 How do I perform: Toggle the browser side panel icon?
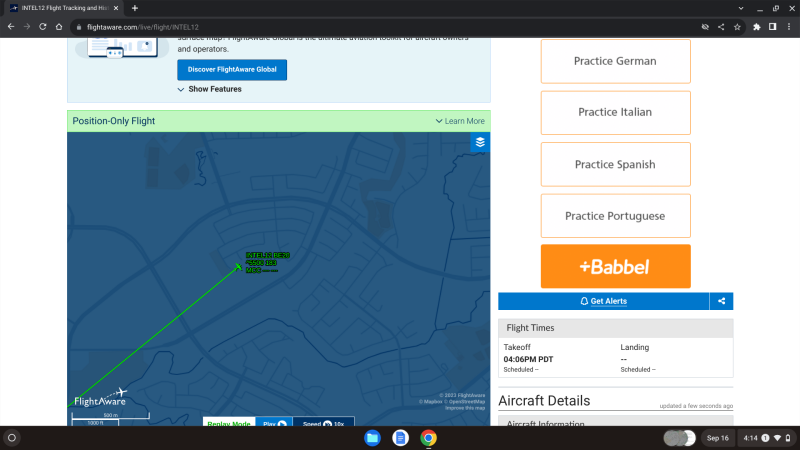(772, 27)
